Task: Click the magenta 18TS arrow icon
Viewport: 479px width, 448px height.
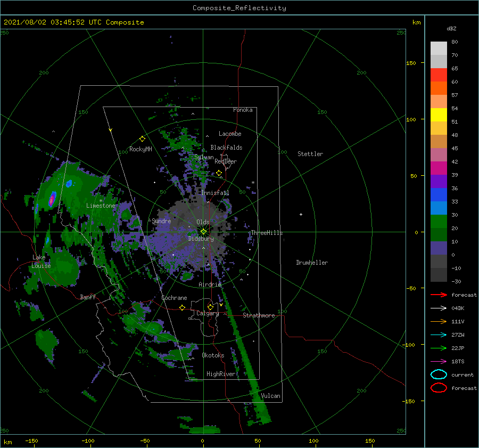Action: click(x=439, y=362)
